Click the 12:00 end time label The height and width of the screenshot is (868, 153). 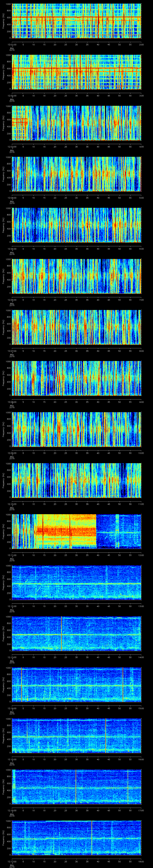point(141,555)
